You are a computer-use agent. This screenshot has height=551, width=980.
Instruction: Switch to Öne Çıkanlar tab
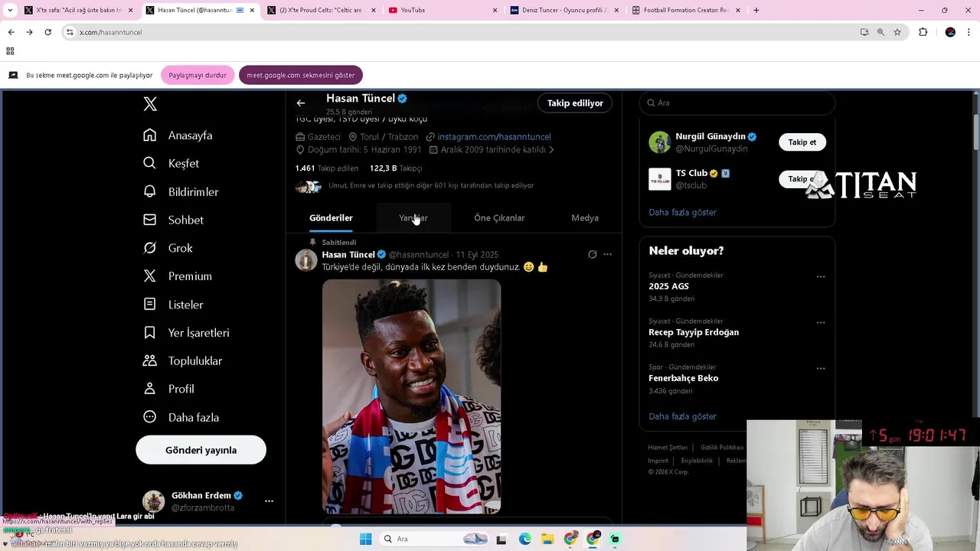pyautogui.click(x=499, y=218)
